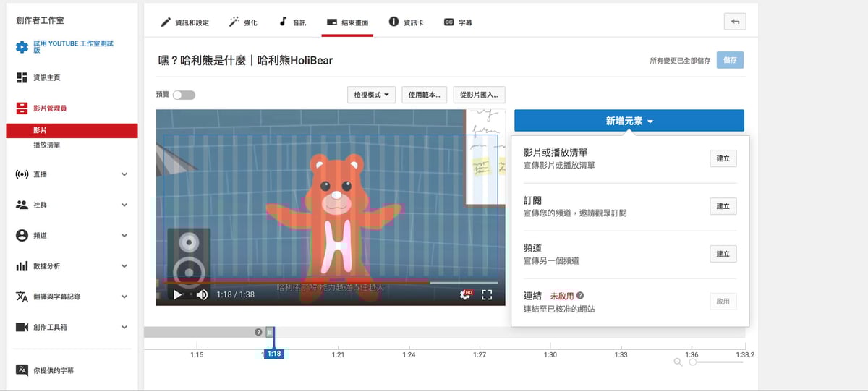Toggle the 預覽 preview switch
868x392 pixels.
click(184, 95)
